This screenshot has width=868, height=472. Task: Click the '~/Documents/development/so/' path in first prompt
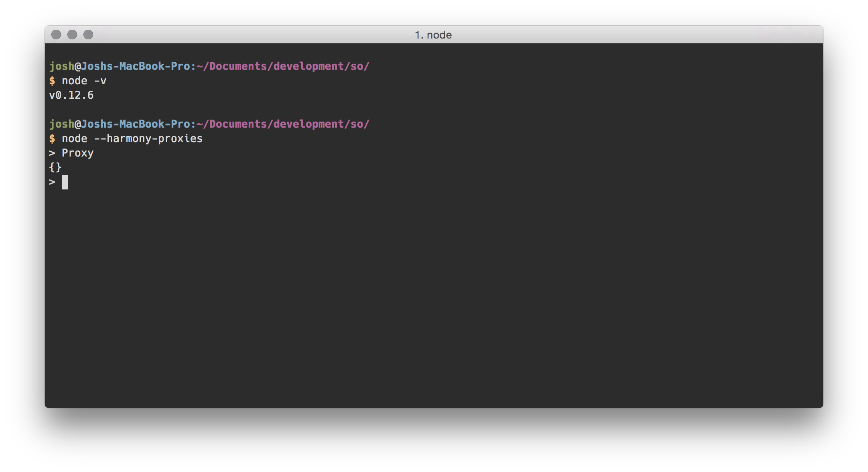(283, 66)
